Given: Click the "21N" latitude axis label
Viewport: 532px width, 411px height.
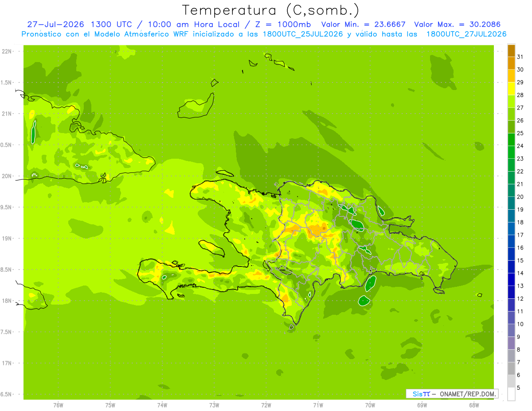Looking at the screenshot, I should (x=7, y=114).
